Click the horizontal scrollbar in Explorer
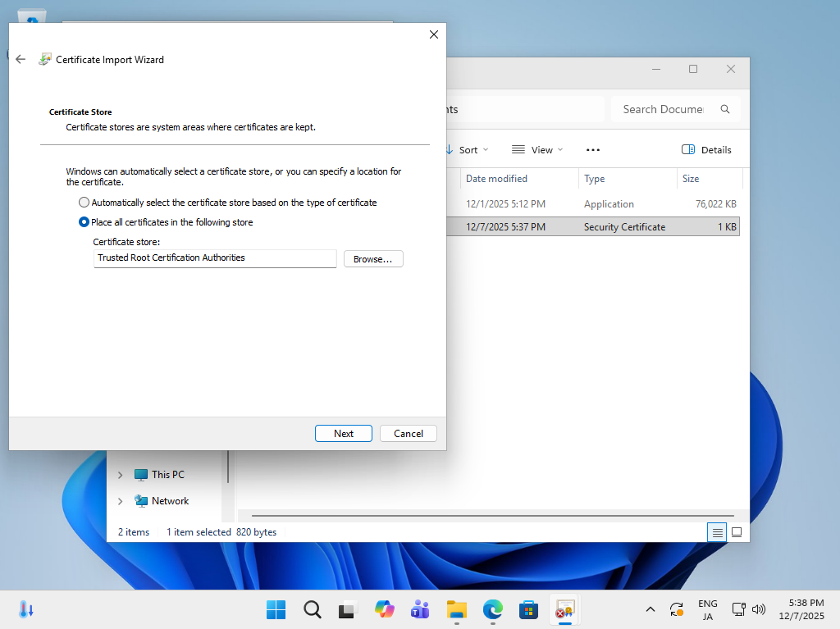840x629 pixels. click(492, 515)
